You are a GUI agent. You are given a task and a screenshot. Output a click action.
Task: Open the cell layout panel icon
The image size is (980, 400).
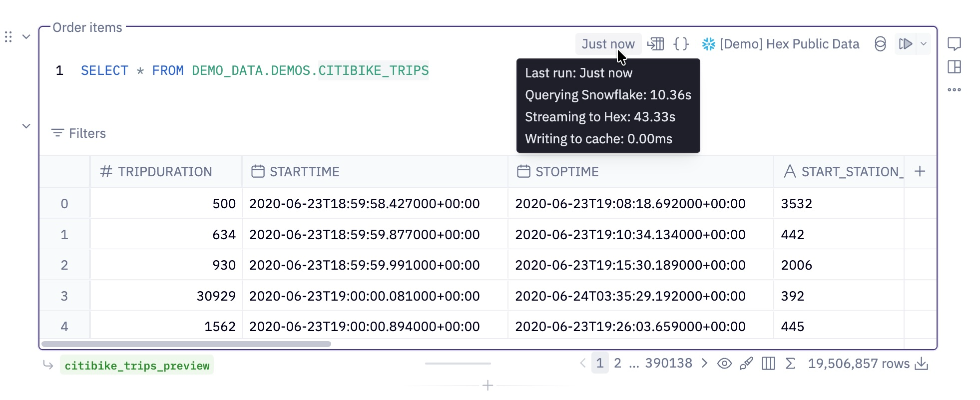[x=954, y=67]
